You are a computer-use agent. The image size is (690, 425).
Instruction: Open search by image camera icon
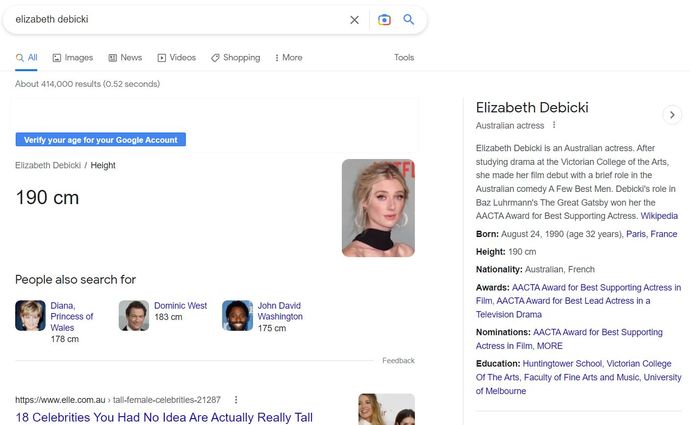click(x=384, y=20)
